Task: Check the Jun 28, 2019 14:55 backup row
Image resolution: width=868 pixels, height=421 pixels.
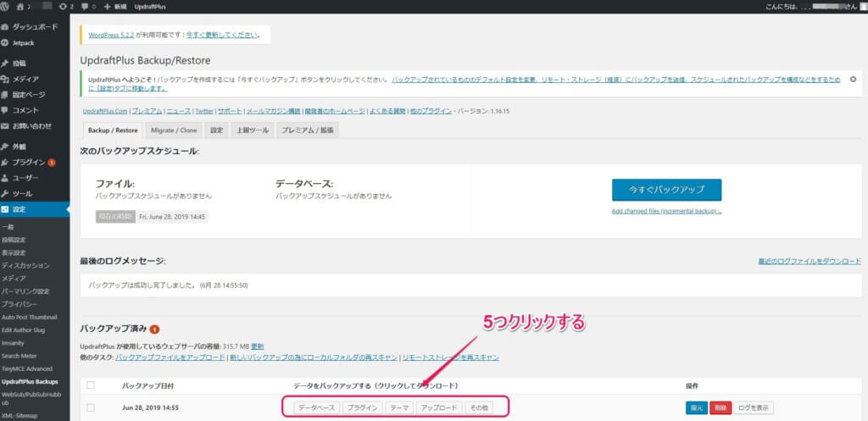Action: click(x=91, y=407)
